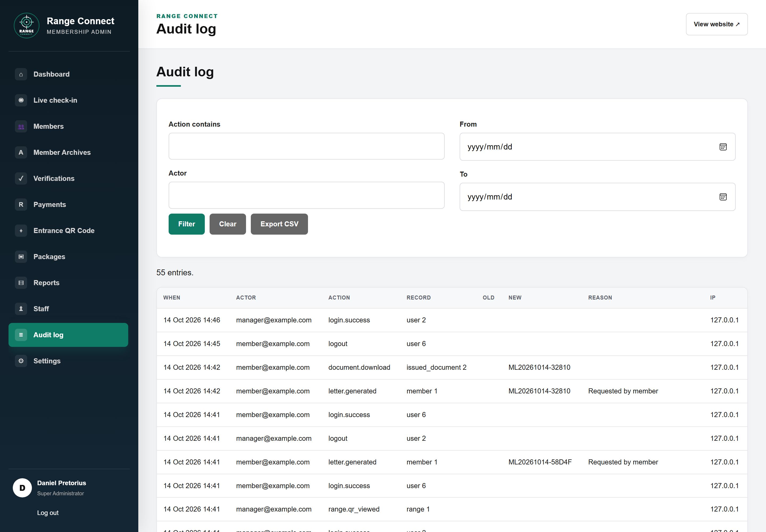
Task: Export the log as CSV
Action: [x=279, y=224]
